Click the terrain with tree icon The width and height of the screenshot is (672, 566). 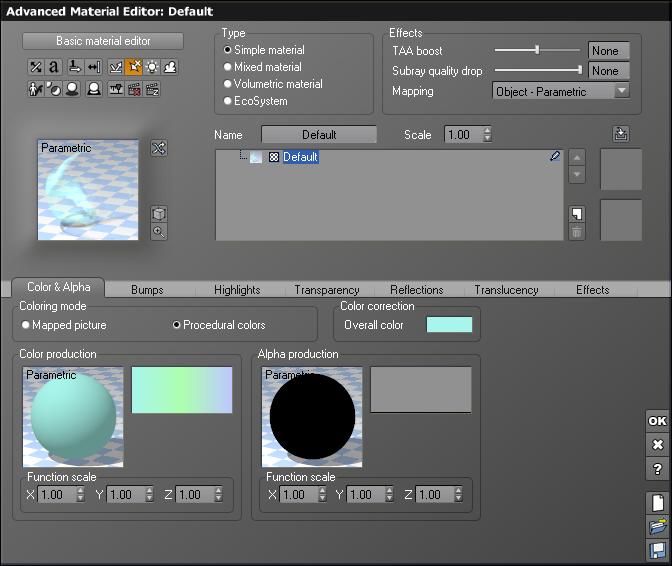point(116,89)
